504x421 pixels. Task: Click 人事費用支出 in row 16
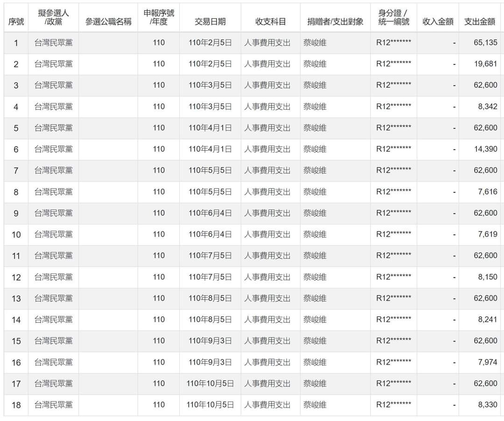point(267,362)
